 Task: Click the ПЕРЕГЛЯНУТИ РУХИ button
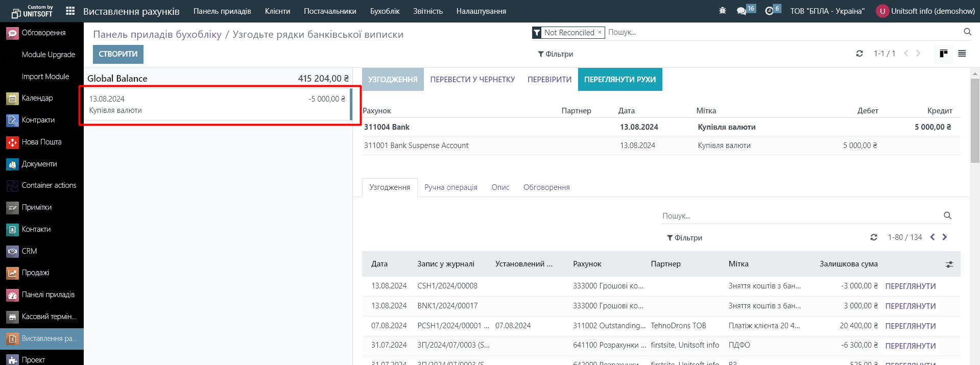pos(619,80)
